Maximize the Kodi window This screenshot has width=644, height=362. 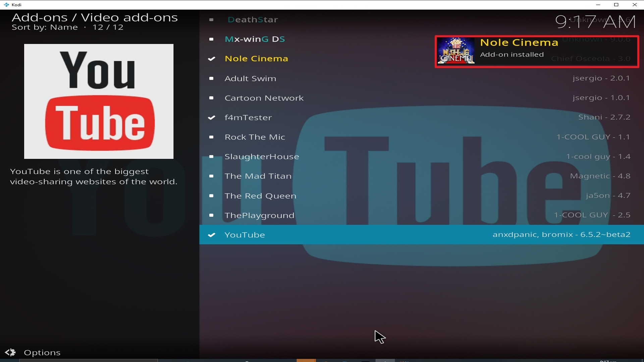(616, 5)
